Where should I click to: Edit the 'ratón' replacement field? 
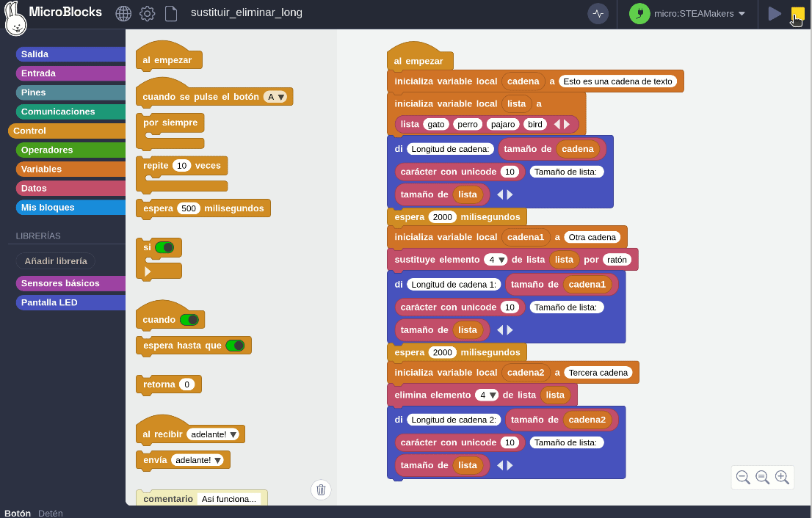[617, 260]
